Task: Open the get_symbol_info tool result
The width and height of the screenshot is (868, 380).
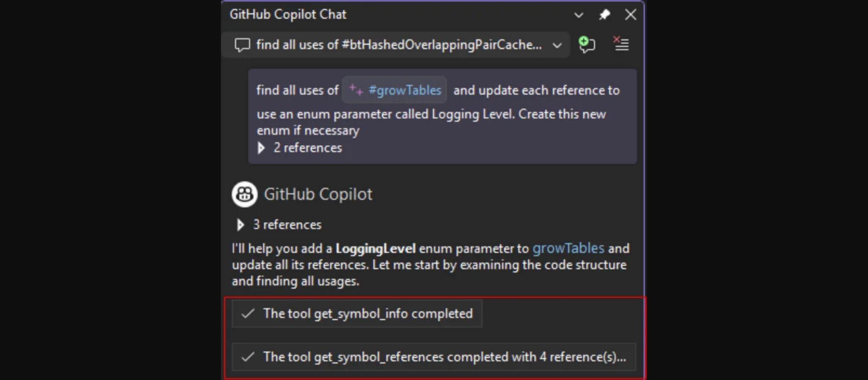Action: point(367,314)
